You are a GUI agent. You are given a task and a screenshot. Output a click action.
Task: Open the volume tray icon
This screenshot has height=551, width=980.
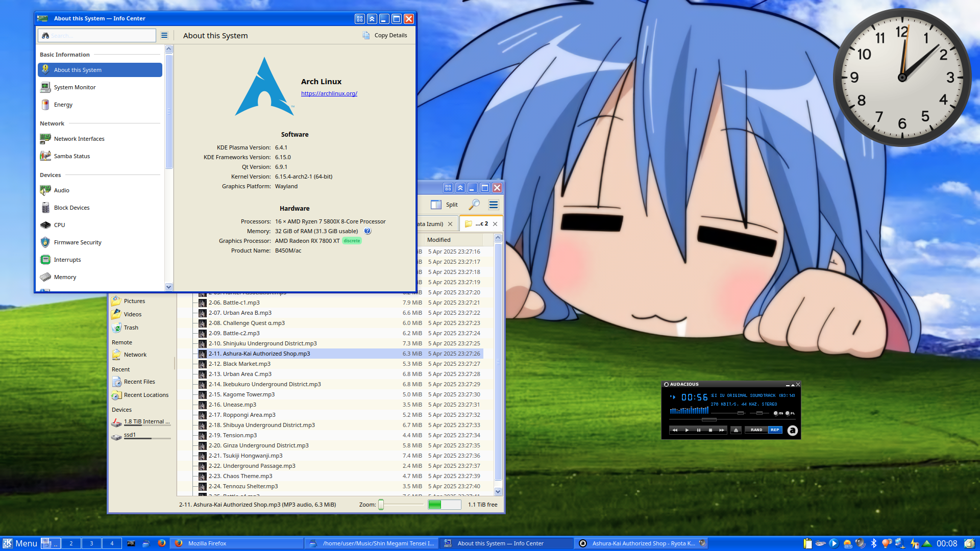pyautogui.click(x=861, y=543)
